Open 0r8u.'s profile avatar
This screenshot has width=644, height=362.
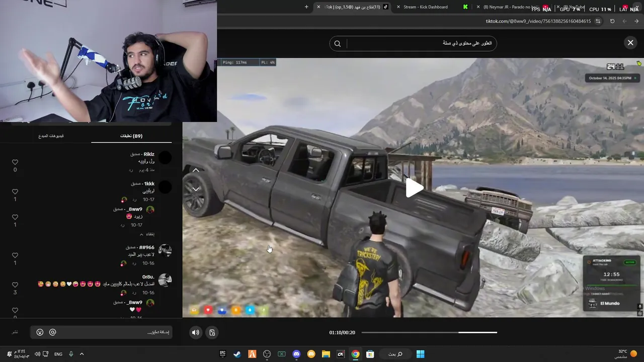coord(165,281)
